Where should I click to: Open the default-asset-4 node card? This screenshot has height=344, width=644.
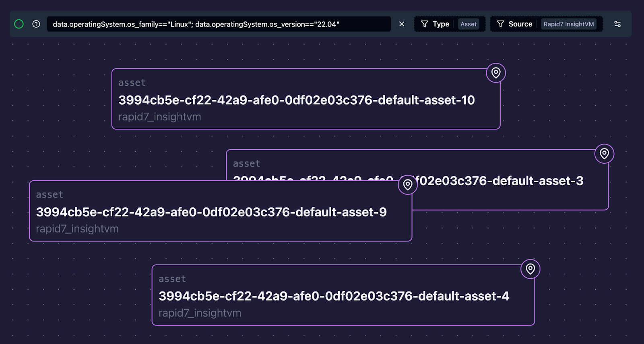(334, 296)
